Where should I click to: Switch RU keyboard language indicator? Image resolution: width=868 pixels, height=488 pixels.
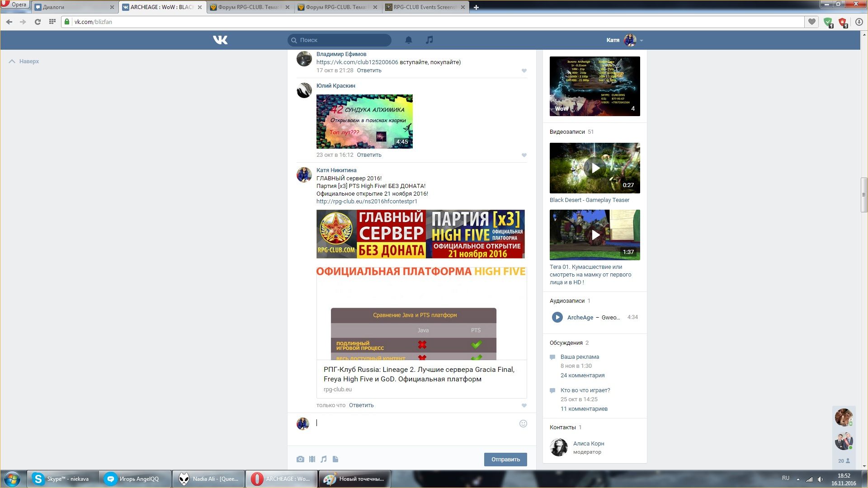point(786,478)
